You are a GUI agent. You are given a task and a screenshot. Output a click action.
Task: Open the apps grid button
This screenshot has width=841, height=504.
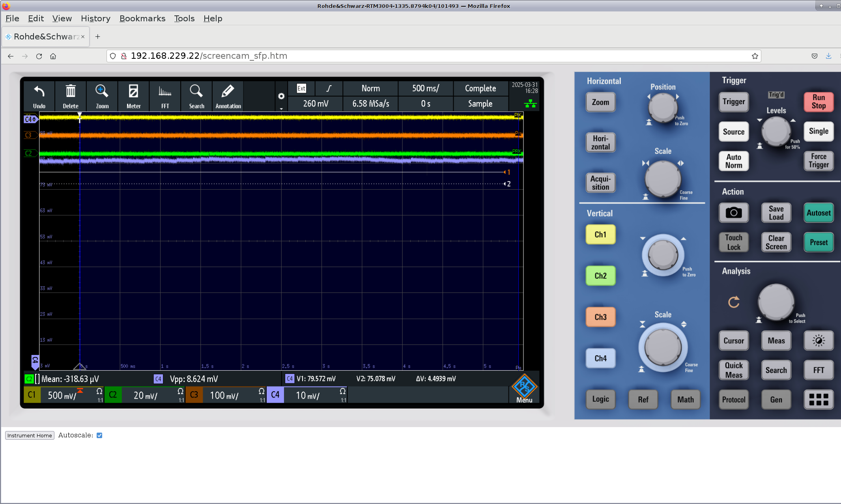pyautogui.click(x=819, y=399)
